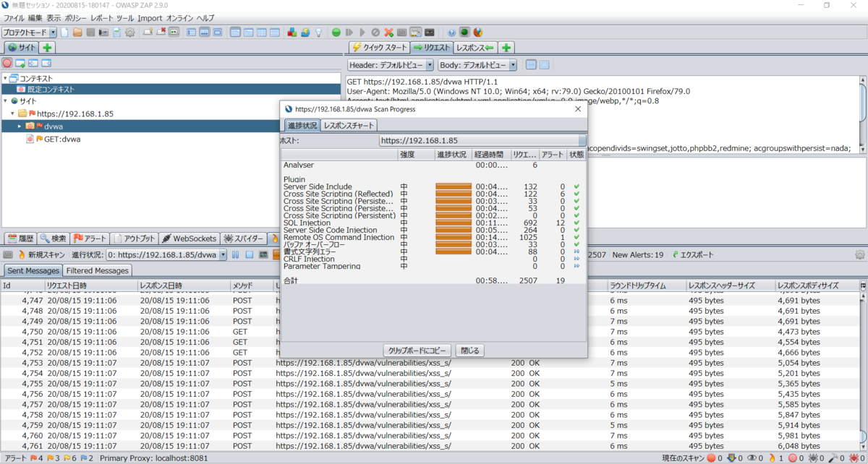Open the active scan options gear icon
The width and height of the screenshot is (868, 464).
(x=859, y=254)
